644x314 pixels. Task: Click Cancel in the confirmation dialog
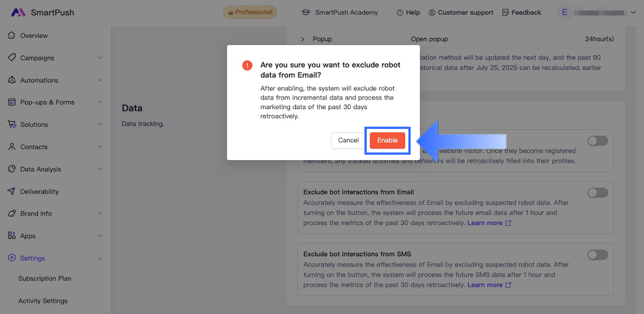pyautogui.click(x=348, y=140)
